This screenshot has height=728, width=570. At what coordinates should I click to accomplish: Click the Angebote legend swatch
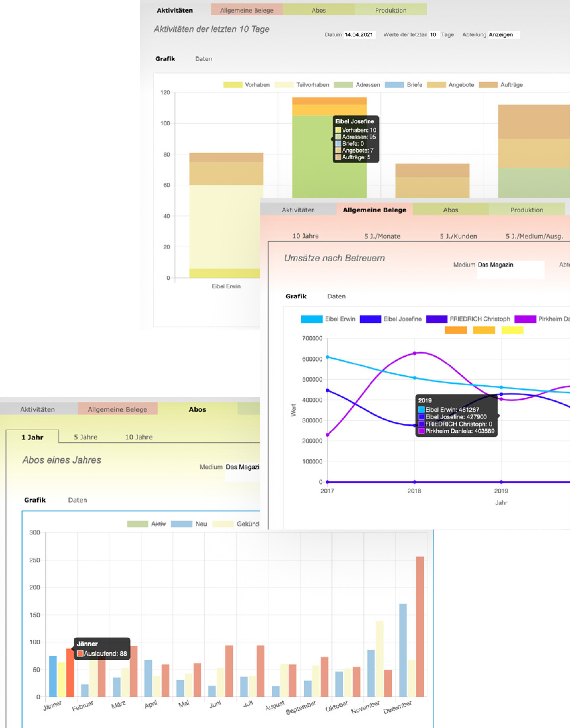pos(436,85)
